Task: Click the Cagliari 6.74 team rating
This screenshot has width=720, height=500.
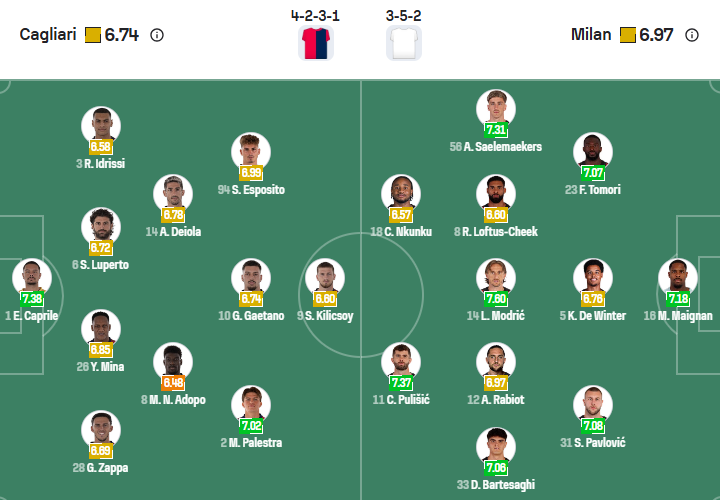Action: point(122,35)
